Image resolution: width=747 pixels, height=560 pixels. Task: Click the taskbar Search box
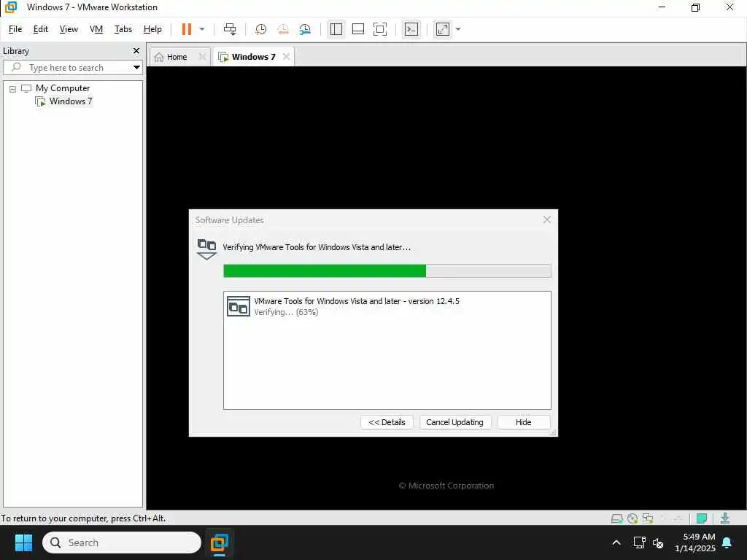122,542
